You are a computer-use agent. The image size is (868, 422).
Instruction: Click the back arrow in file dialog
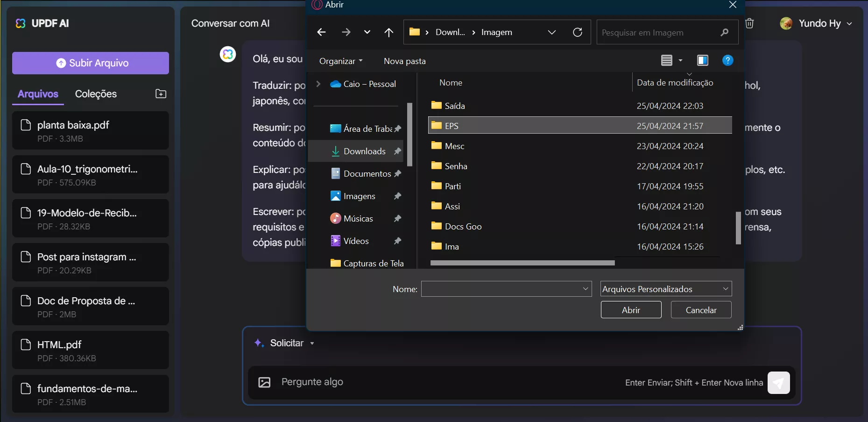click(321, 32)
